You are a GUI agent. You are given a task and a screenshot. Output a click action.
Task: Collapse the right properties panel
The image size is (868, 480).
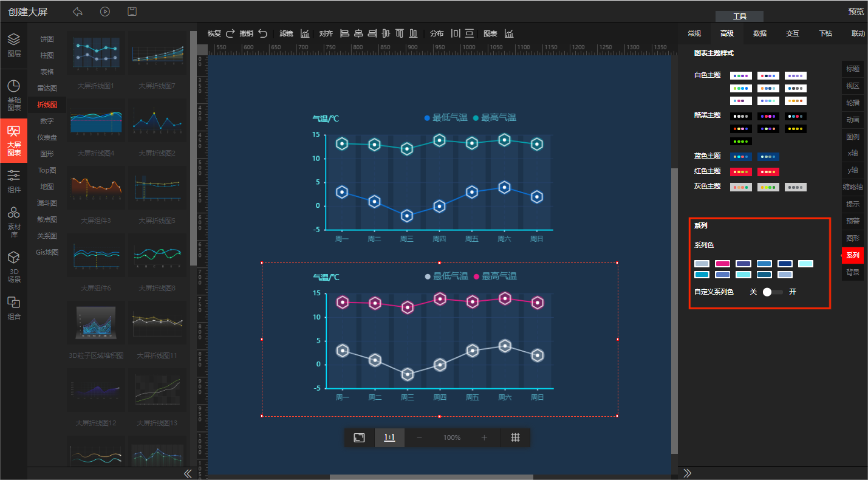[688, 473]
